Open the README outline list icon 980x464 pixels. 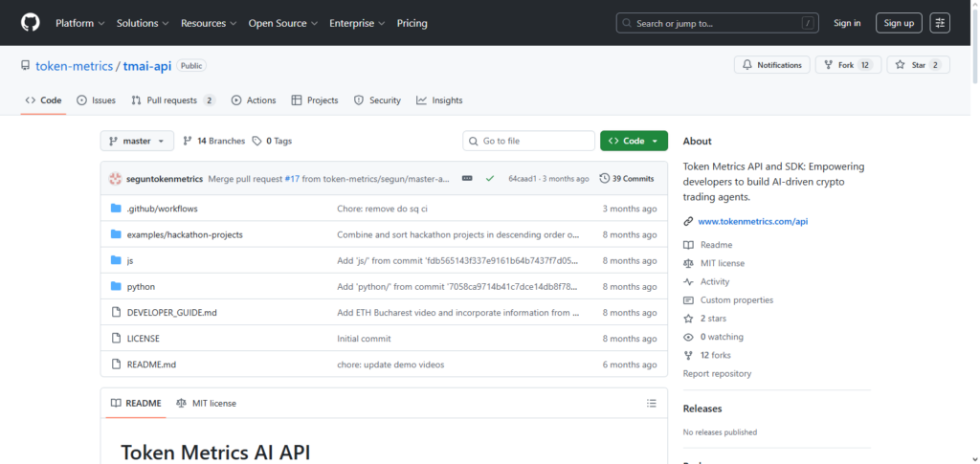point(651,404)
